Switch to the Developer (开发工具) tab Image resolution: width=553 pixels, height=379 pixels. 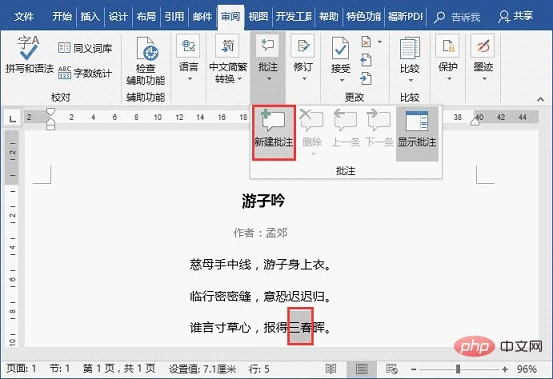(293, 16)
